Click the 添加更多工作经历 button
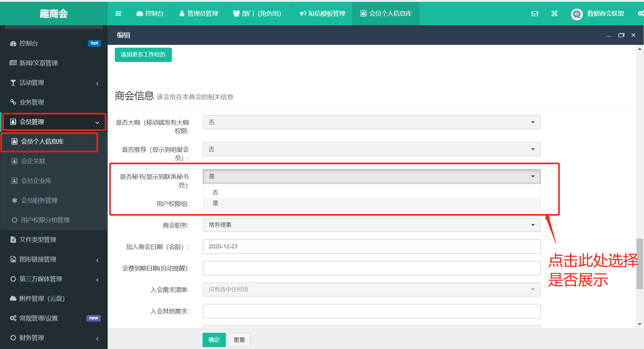644x349 pixels. 143,55
